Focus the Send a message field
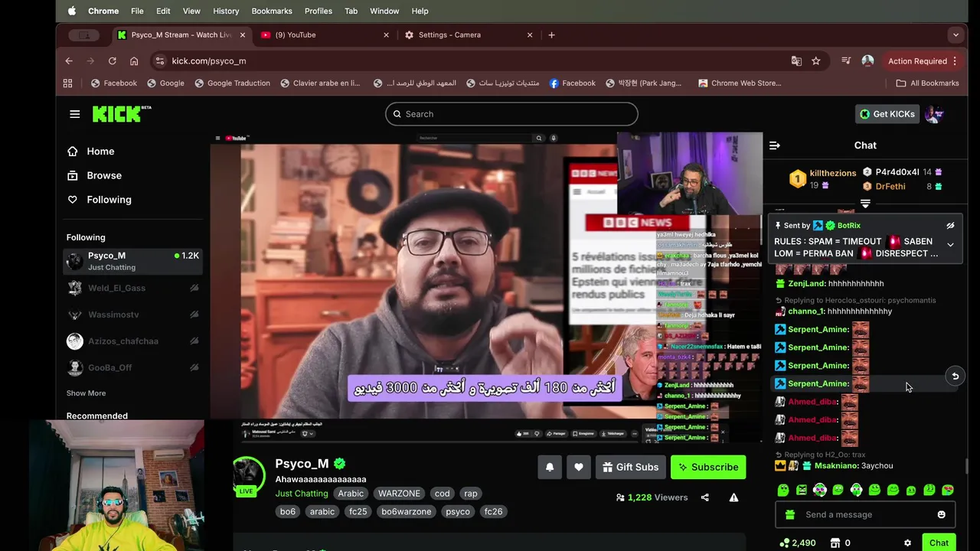 pyautogui.click(x=865, y=514)
